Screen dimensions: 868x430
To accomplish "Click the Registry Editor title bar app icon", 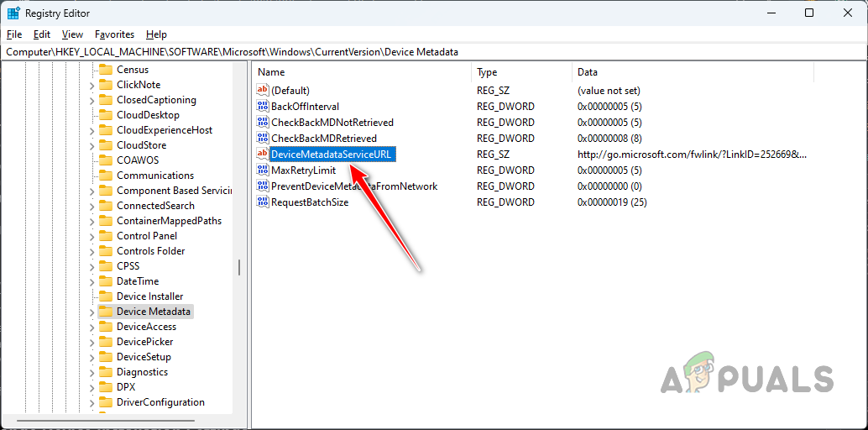I will [x=13, y=13].
